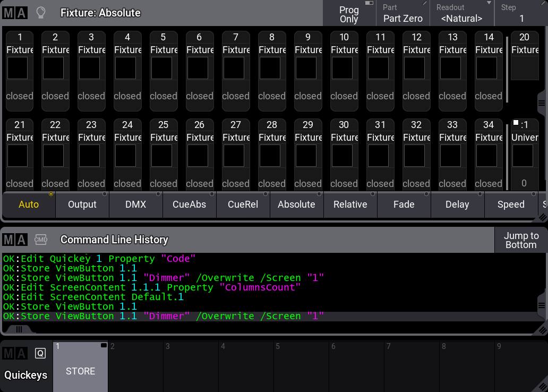548x392 pixels.
Task: Select the Fade layer tab
Action: (x=404, y=204)
